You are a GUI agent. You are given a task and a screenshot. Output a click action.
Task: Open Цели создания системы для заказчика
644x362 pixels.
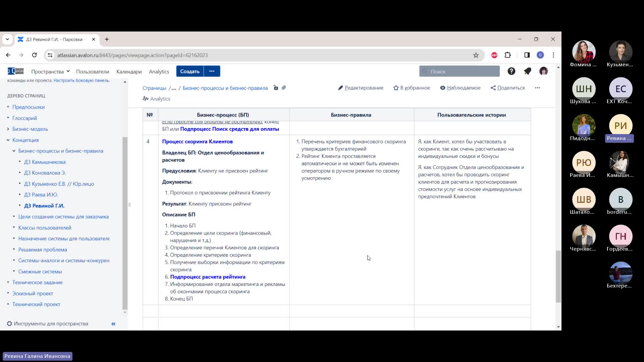point(63,217)
